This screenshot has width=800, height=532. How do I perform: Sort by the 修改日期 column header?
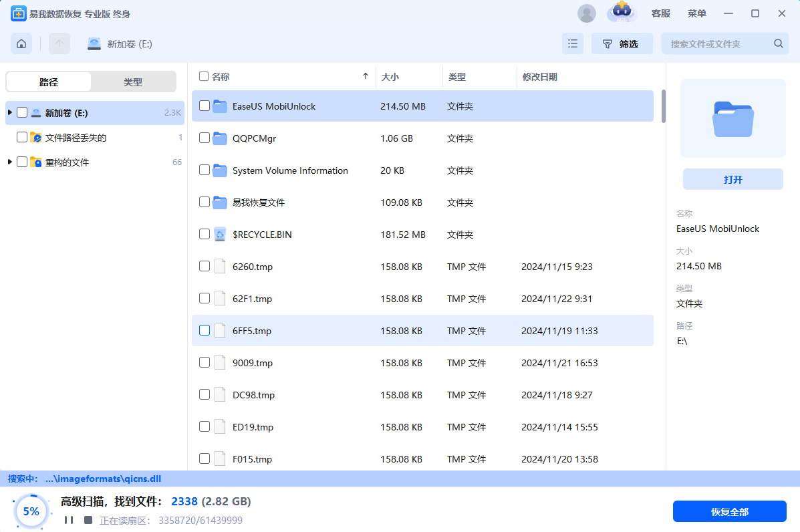coord(540,76)
